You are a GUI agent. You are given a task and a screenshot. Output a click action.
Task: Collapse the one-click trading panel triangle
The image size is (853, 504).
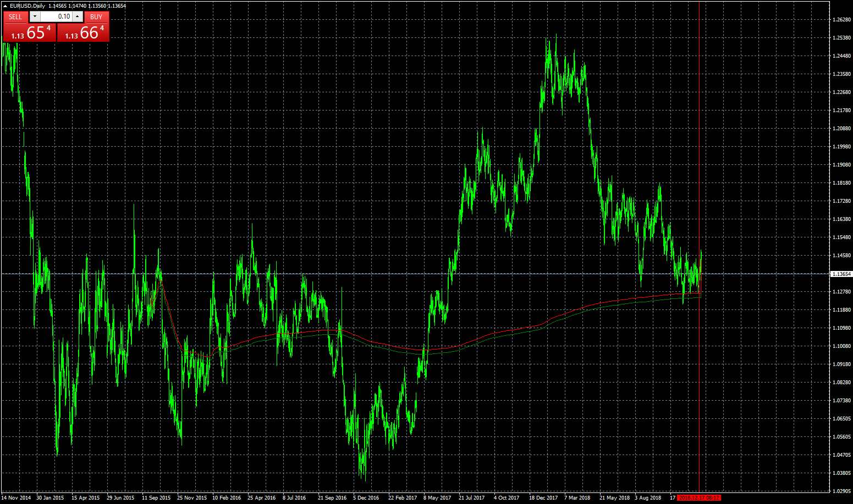point(5,6)
